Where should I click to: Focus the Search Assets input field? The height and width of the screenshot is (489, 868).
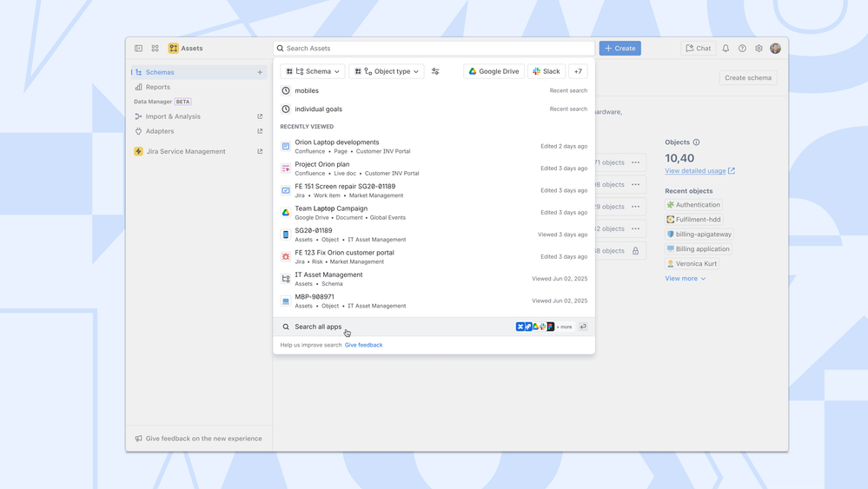pos(434,48)
